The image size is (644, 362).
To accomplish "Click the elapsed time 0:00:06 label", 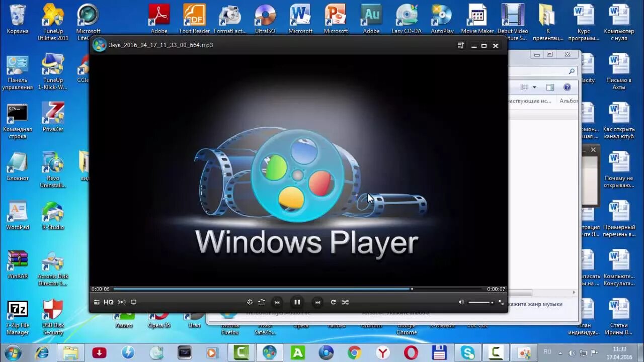I will (100, 289).
